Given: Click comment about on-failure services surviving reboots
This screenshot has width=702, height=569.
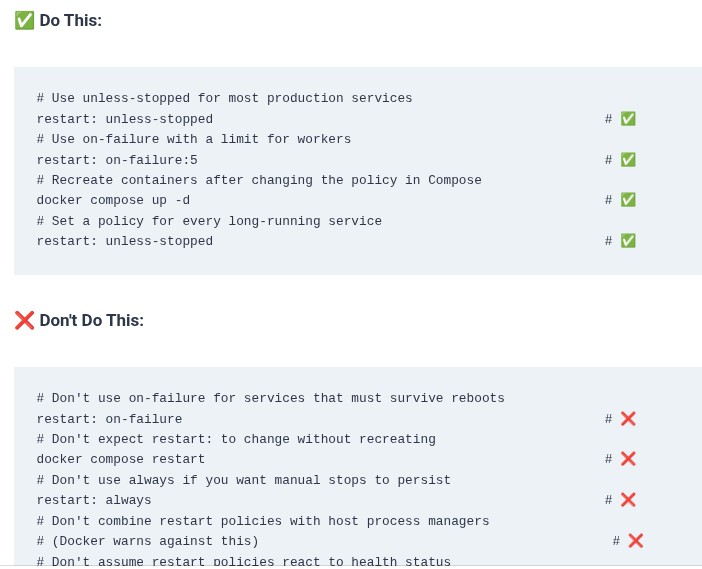Looking at the screenshot, I should pos(270,398).
